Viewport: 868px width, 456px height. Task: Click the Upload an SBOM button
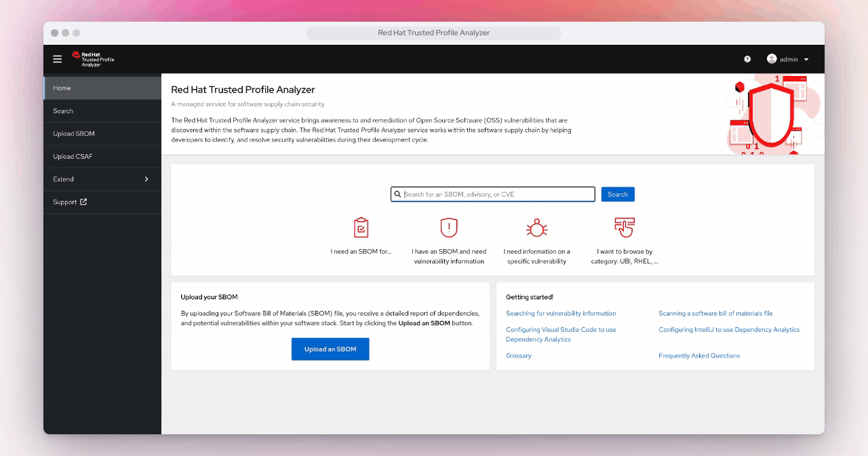[330, 349]
